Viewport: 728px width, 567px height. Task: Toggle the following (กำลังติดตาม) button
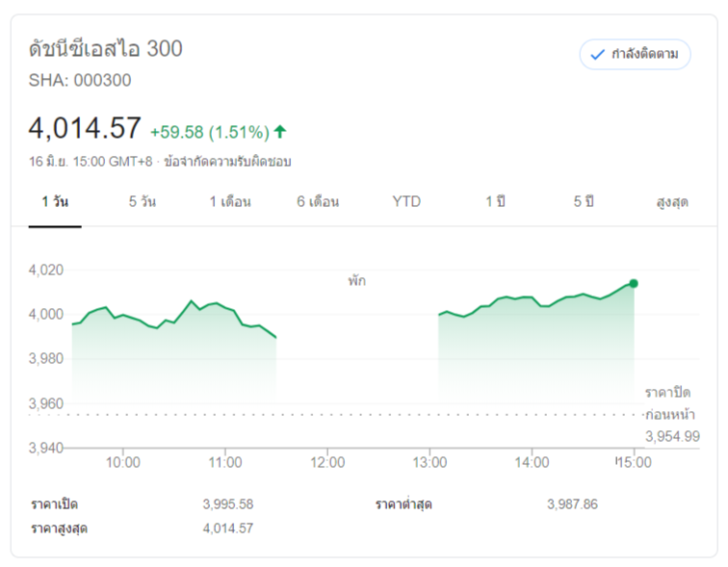pos(635,54)
